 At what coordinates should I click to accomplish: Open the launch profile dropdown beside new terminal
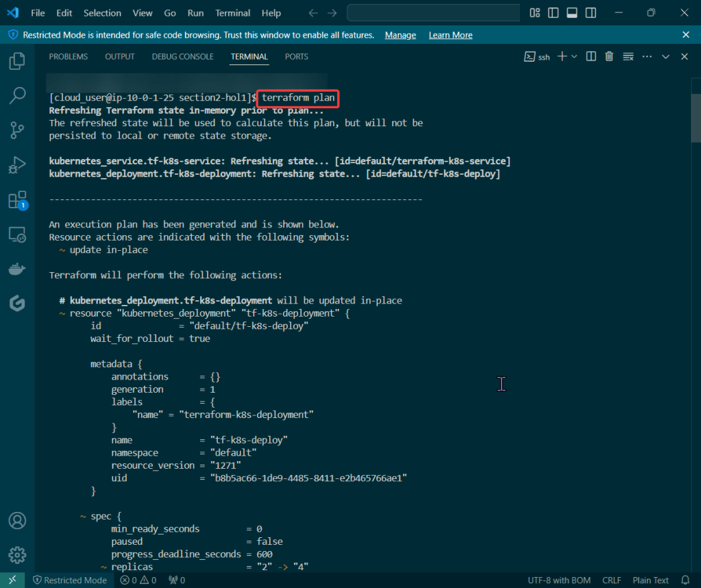[574, 57]
